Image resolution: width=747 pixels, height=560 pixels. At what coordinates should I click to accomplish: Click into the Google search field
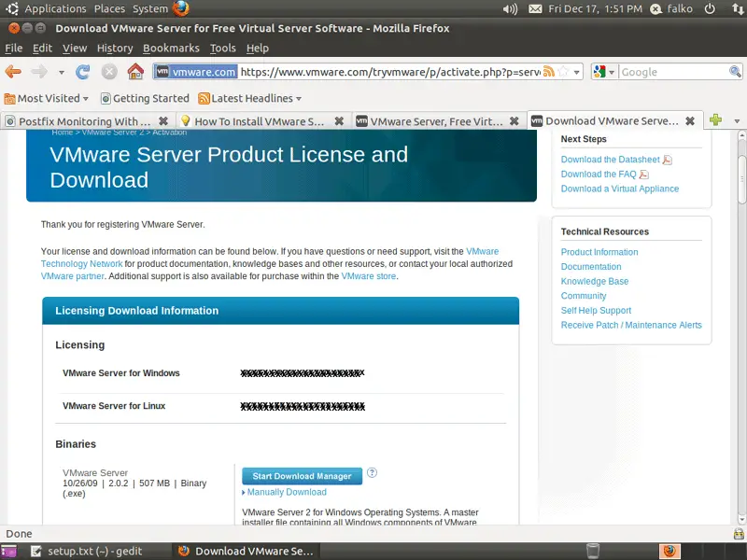coord(673,72)
